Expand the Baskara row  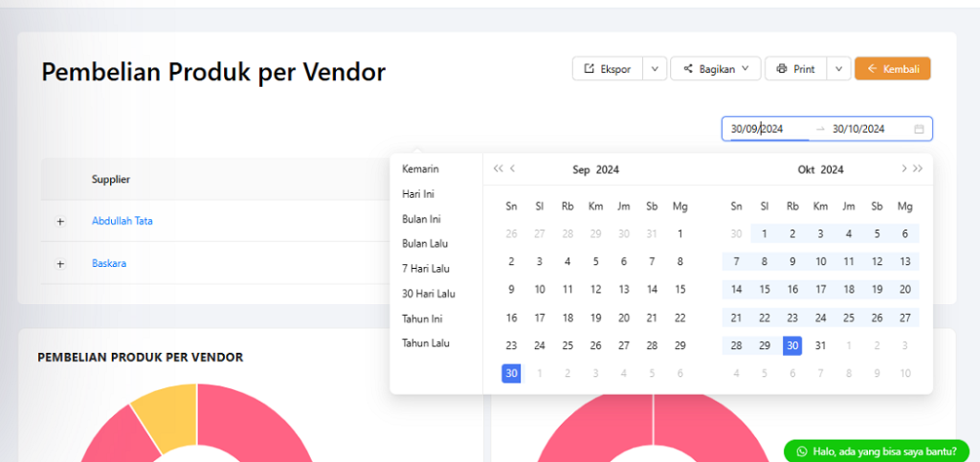click(x=60, y=263)
